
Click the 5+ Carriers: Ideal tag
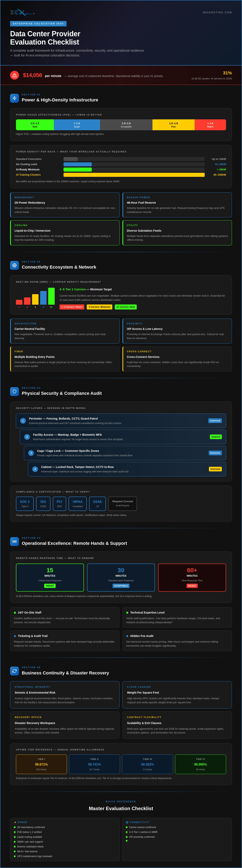(126, 307)
